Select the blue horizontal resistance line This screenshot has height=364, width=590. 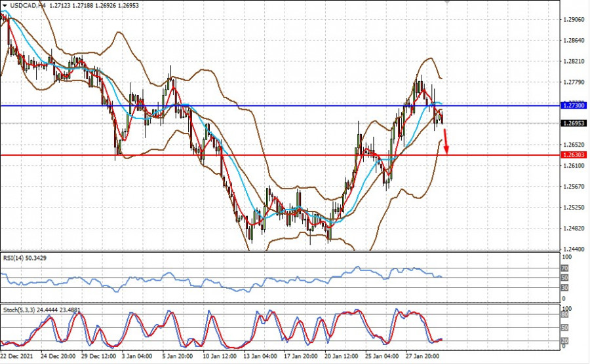[x=281, y=105]
